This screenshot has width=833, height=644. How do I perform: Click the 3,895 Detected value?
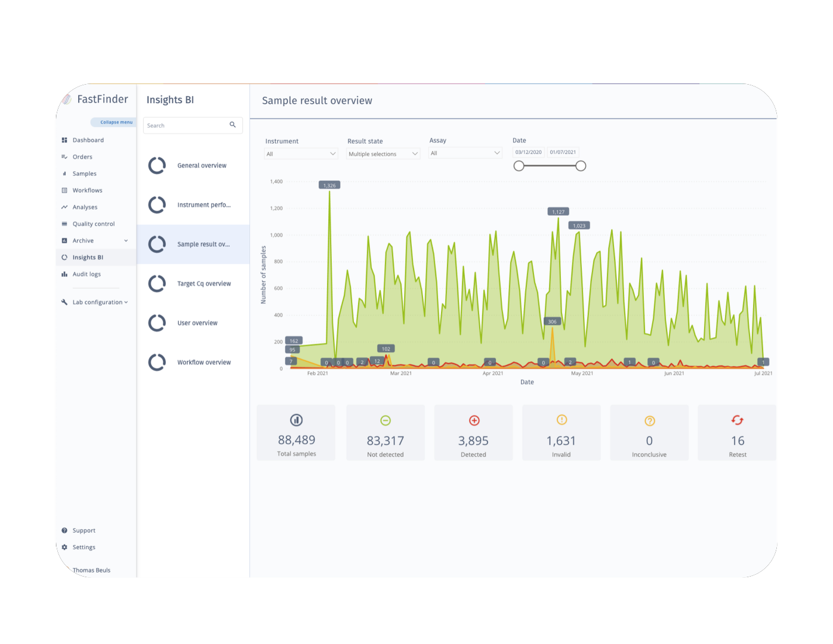coord(473,441)
